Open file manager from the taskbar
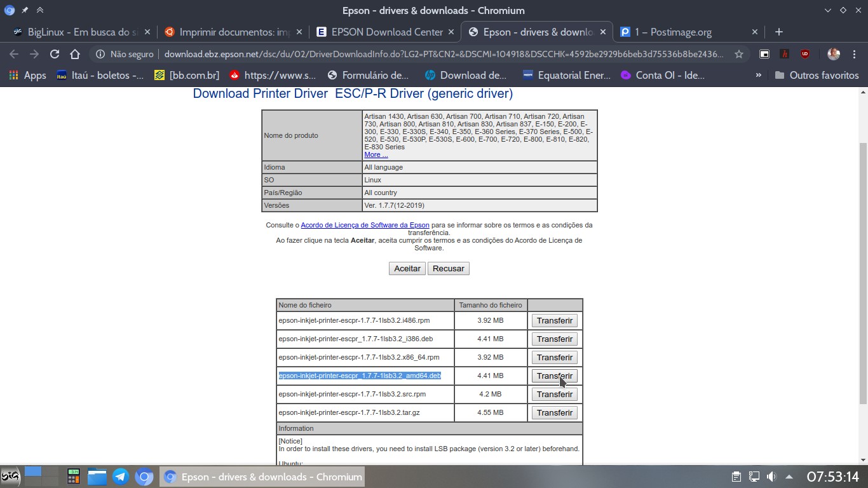 coord(97,477)
